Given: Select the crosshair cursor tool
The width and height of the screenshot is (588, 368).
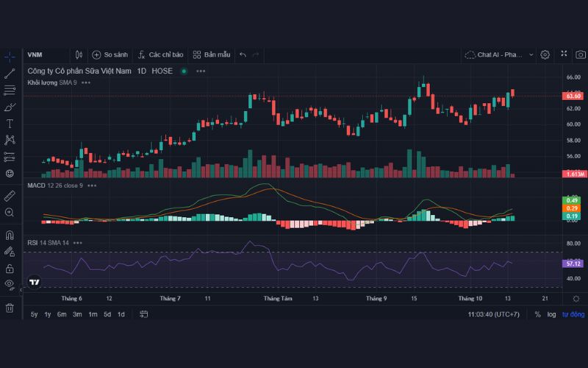Looking at the screenshot, I should [10, 56].
